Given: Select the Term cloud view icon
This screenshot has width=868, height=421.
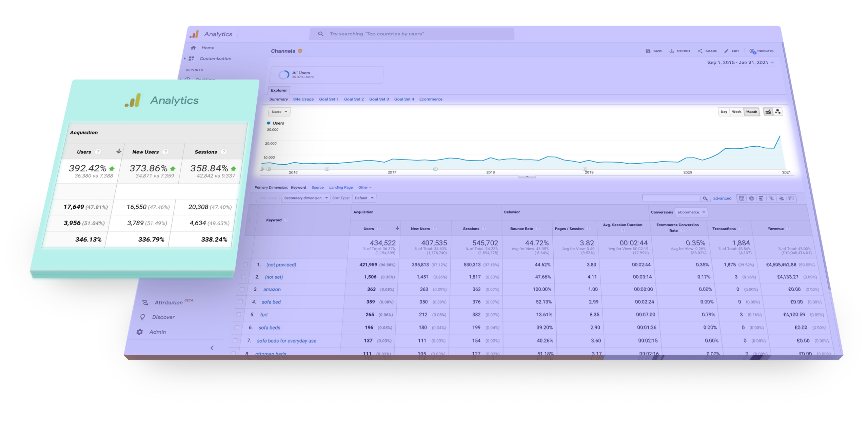Looking at the screenshot, I should [781, 198].
